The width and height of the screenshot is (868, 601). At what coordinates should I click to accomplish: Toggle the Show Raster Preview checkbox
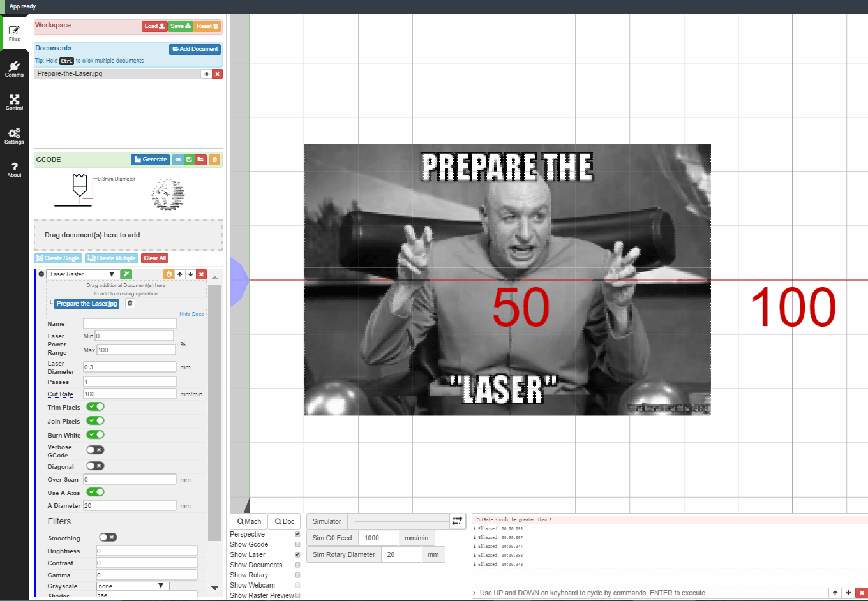click(x=297, y=595)
